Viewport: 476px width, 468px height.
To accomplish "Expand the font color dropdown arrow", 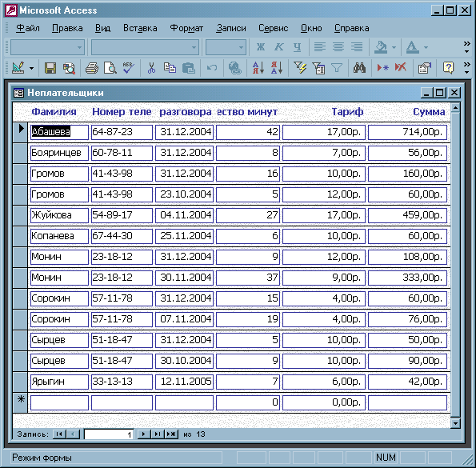I will coord(426,47).
